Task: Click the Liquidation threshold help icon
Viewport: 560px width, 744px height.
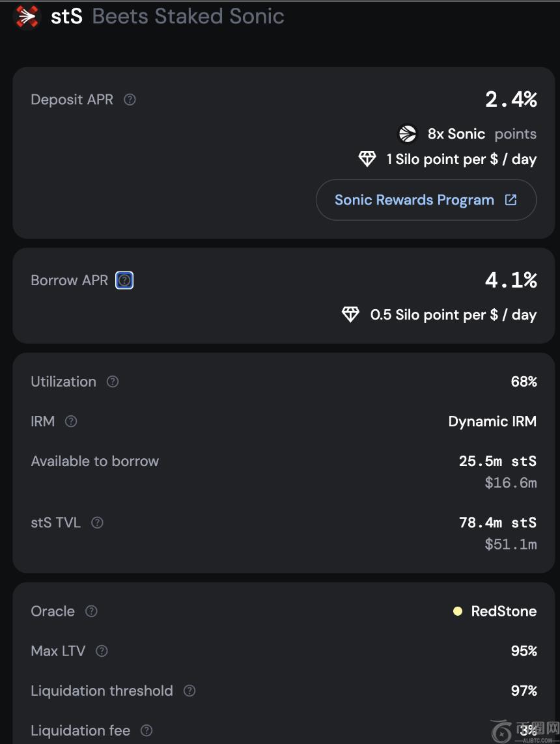Action: click(x=189, y=691)
